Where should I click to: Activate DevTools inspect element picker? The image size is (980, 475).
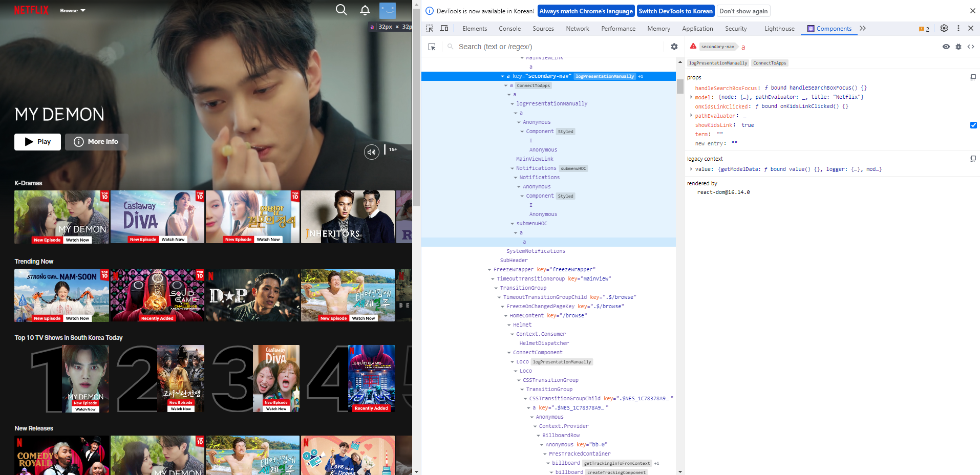pos(430,29)
